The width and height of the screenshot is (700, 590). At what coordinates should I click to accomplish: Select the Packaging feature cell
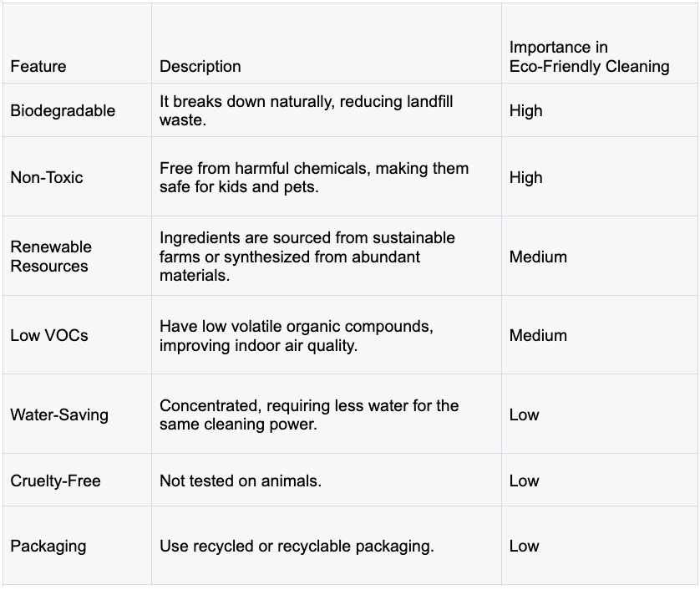pyautogui.click(x=77, y=546)
